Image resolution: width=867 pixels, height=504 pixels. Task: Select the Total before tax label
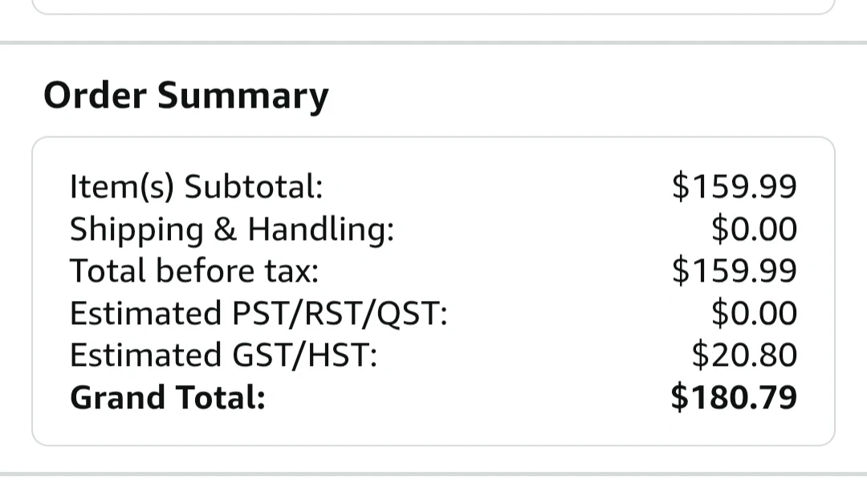[x=193, y=271]
